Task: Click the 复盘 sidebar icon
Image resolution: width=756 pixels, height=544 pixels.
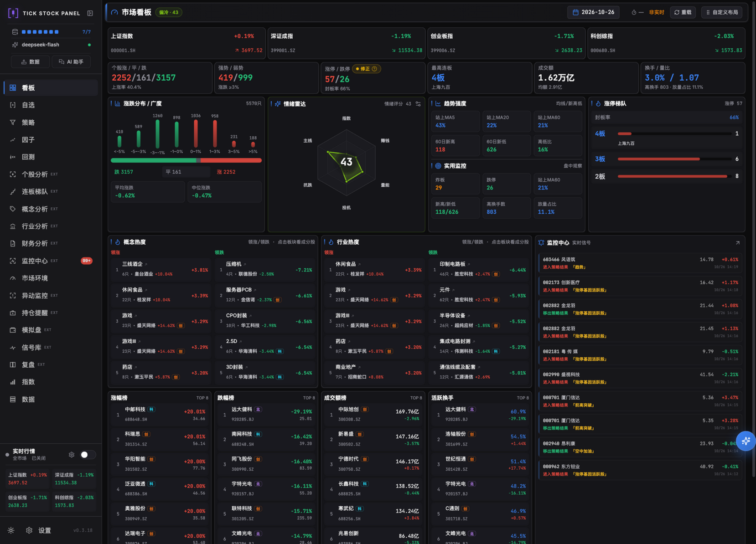Action: [13, 364]
